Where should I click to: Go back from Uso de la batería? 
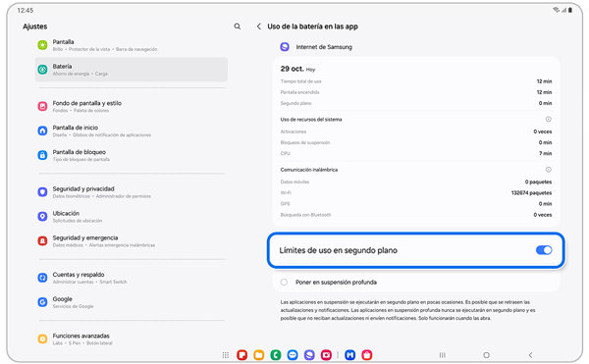259,26
